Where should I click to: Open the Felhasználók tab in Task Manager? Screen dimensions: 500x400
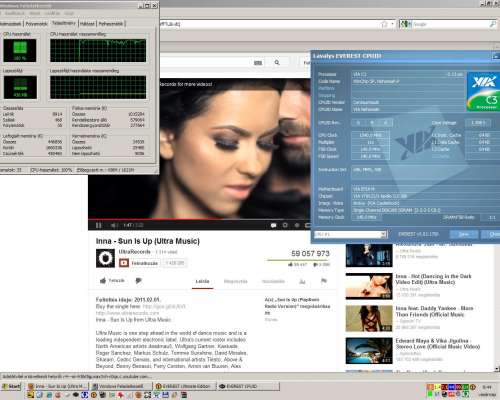click(x=111, y=24)
